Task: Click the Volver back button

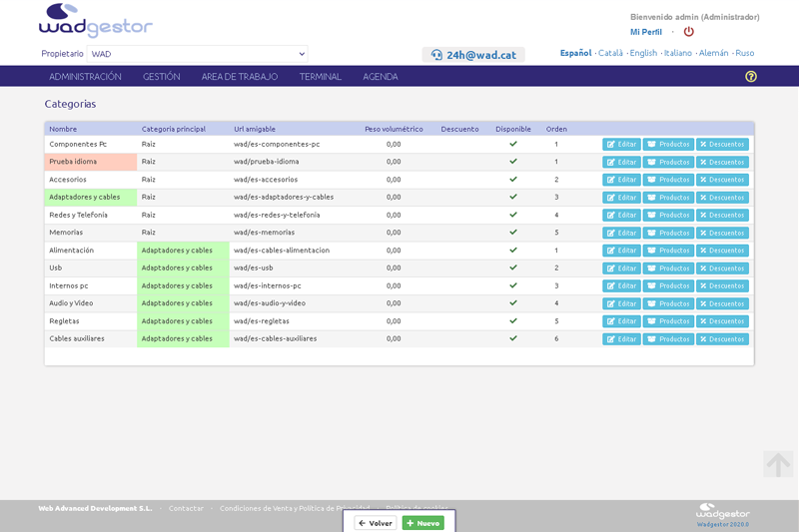Action: 376,523
